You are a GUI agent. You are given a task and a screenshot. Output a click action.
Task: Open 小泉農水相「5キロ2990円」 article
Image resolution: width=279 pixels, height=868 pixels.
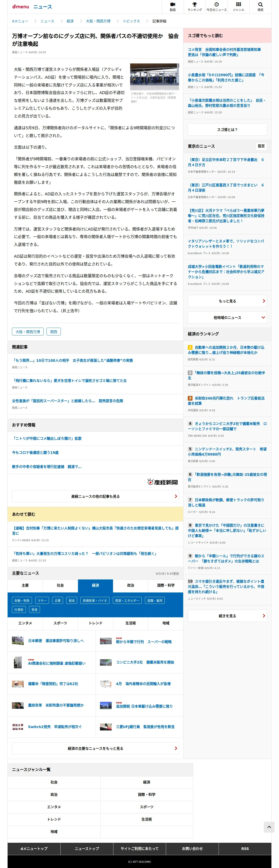coord(226,78)
